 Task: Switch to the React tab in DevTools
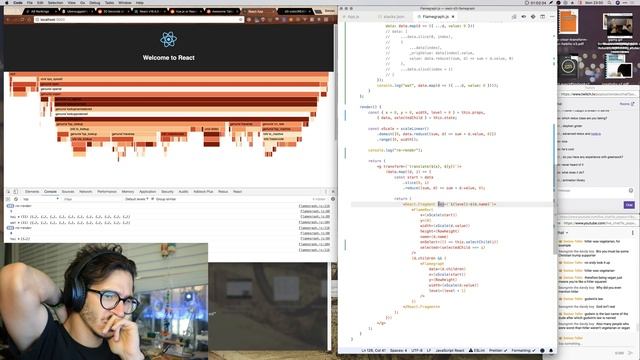(x=238, y=191)
